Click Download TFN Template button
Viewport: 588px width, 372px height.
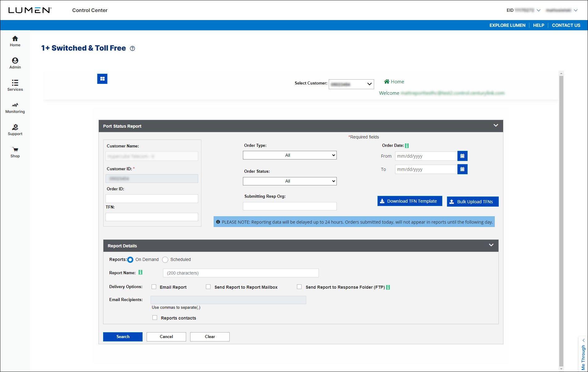click(410, 201)
